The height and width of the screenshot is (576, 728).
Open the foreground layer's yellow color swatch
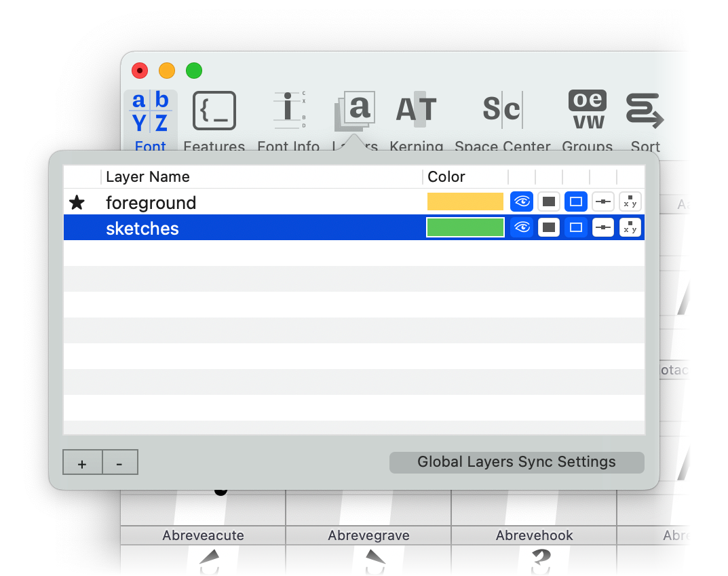click(x=465, y=202)
